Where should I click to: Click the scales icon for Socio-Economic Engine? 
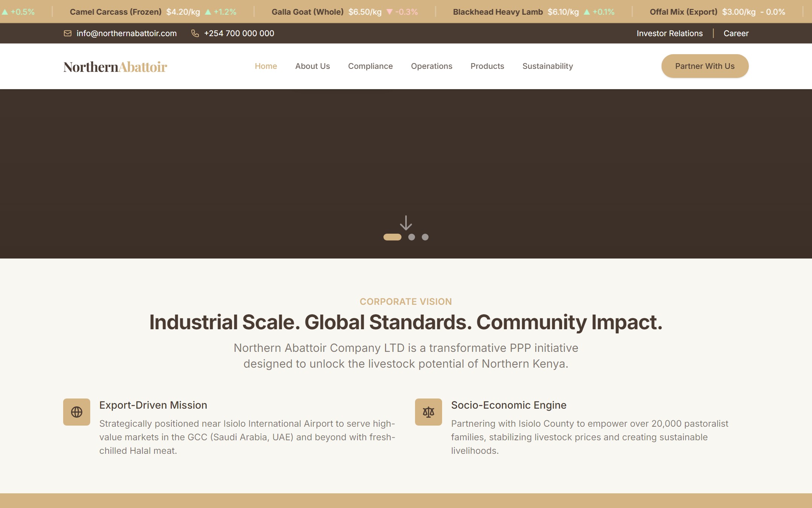[429, 412]
